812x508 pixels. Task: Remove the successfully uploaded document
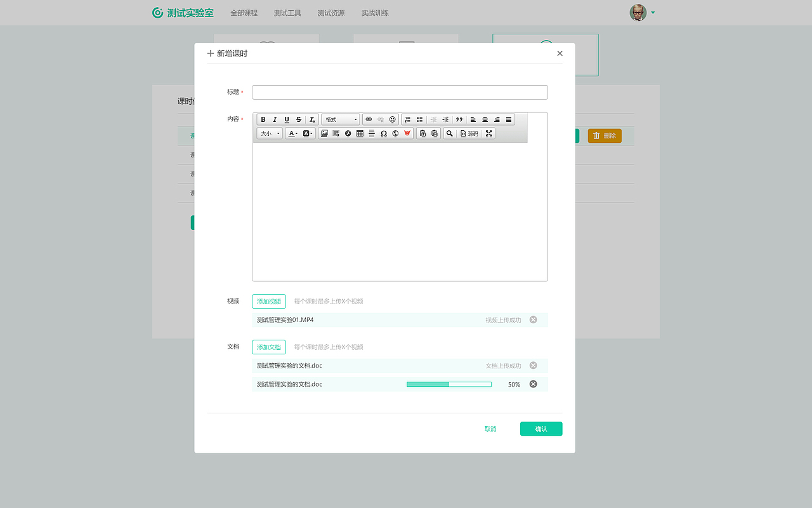coord(533,366)
